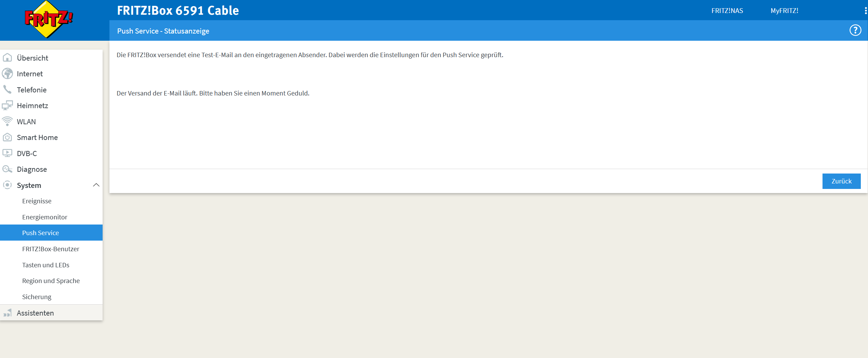Open Assistenten menu entry
Image resolution: width=868 pixels, height=358 pixels.
51,313
